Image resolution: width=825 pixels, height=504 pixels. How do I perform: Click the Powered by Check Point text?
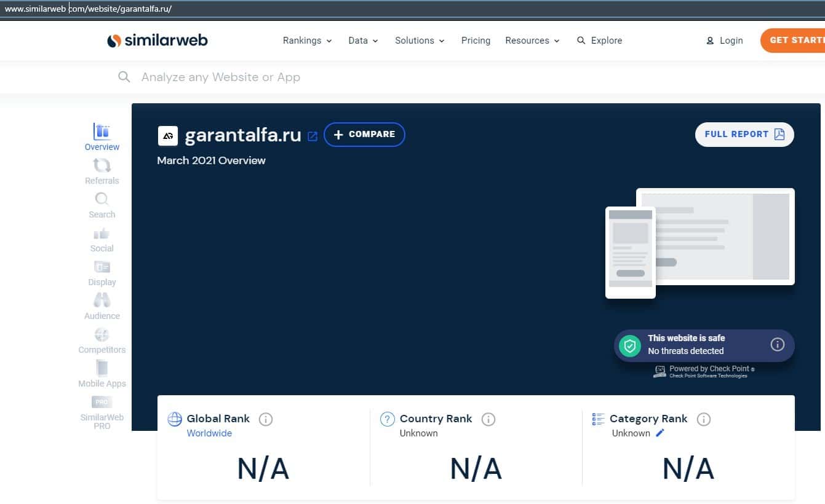click(709, 369)
